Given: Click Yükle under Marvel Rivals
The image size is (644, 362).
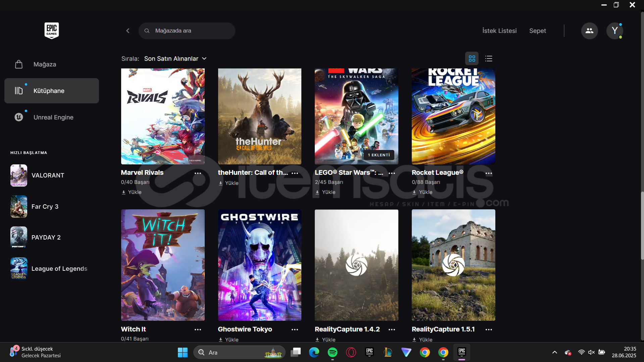Looking at the screenshot, I should click(x=132, y=192).
